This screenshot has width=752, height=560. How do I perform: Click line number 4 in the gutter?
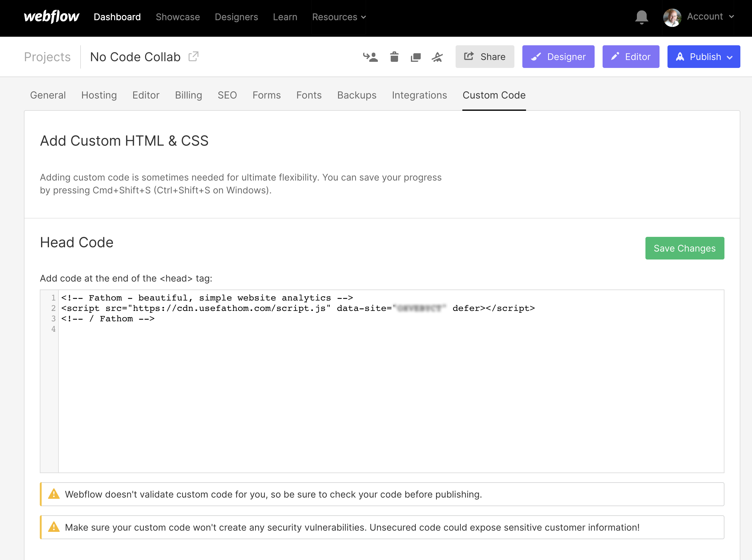53,329
